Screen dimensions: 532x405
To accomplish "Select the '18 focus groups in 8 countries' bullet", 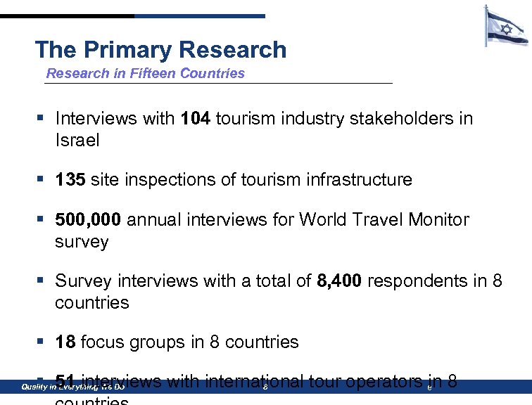I will (x=177, y=342).
